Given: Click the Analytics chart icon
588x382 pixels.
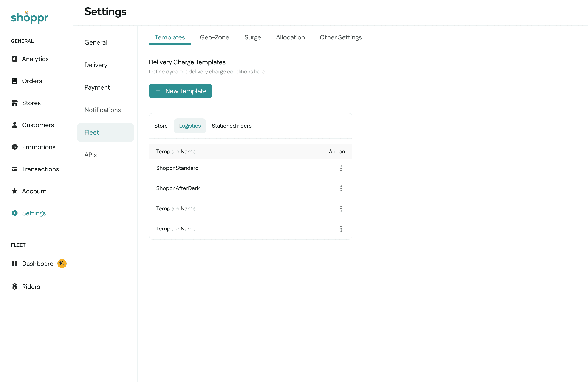Looking at the screenshot, I should pyautogui.click(x=14, y=59).
